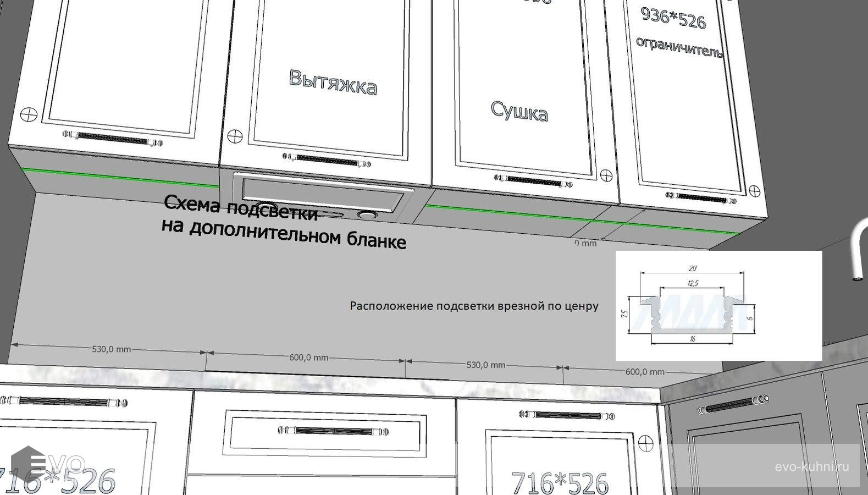Viewport: 868px width, 495px height.
Task: Click the Сушка cabinet label
Action: 519,111
